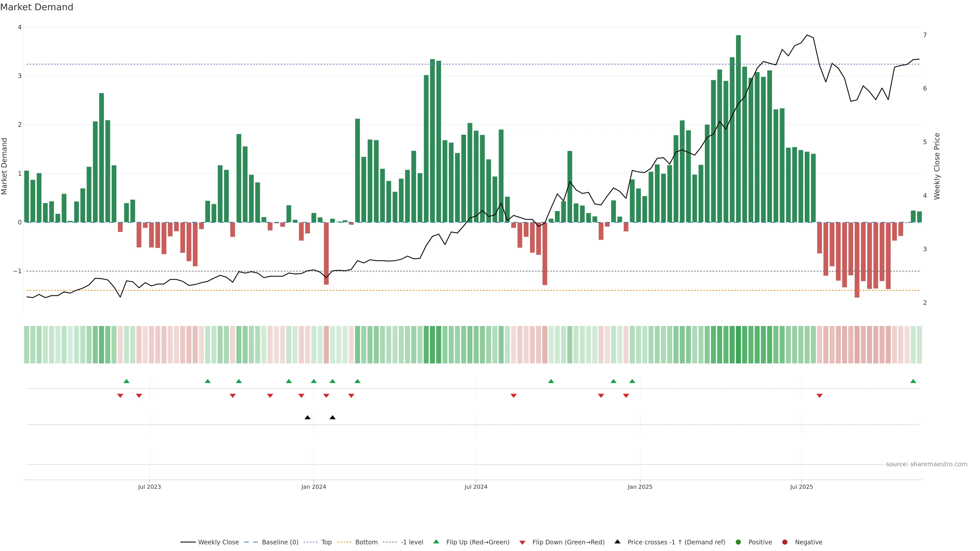Click the red Negative legend dot
Viewport: 980px width, 551px height.
click(785, 542)
